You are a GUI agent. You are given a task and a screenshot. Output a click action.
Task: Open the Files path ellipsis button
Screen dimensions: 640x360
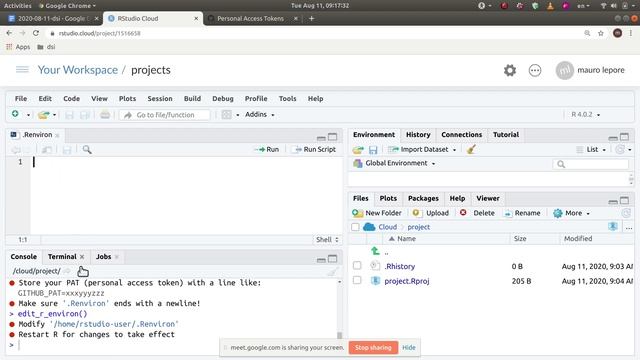pyautogui.click(x=629, y=227)
